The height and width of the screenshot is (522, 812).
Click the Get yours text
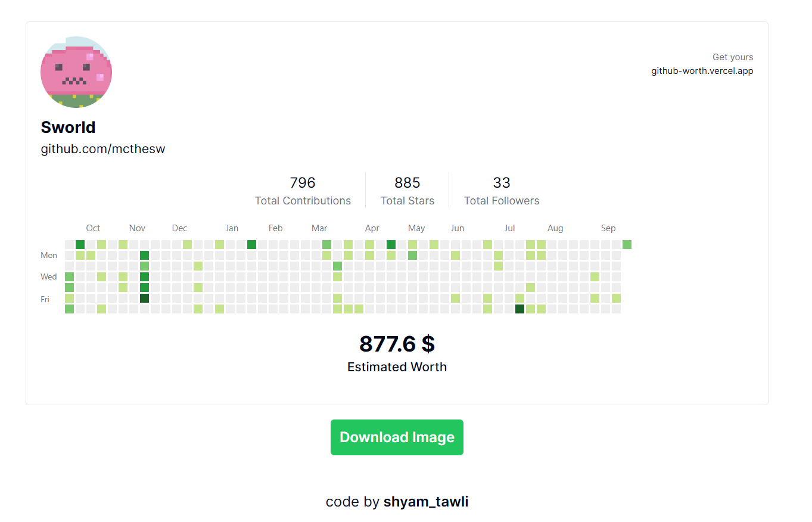[x=733, y=57]
